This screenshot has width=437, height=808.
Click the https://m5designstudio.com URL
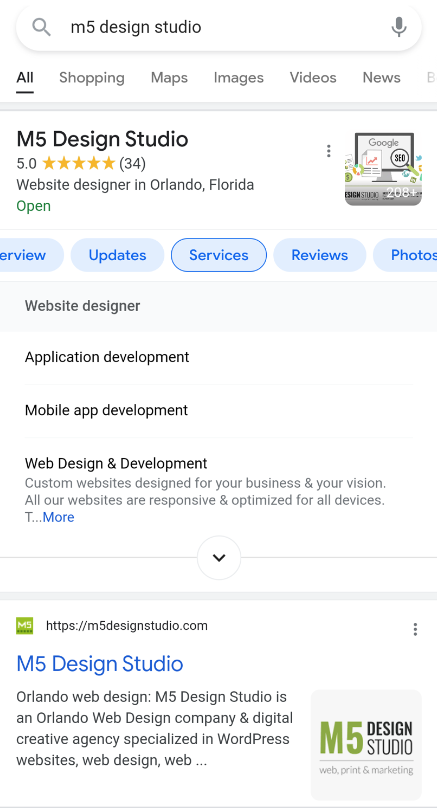pyautogui.click(x=127, y=626)
